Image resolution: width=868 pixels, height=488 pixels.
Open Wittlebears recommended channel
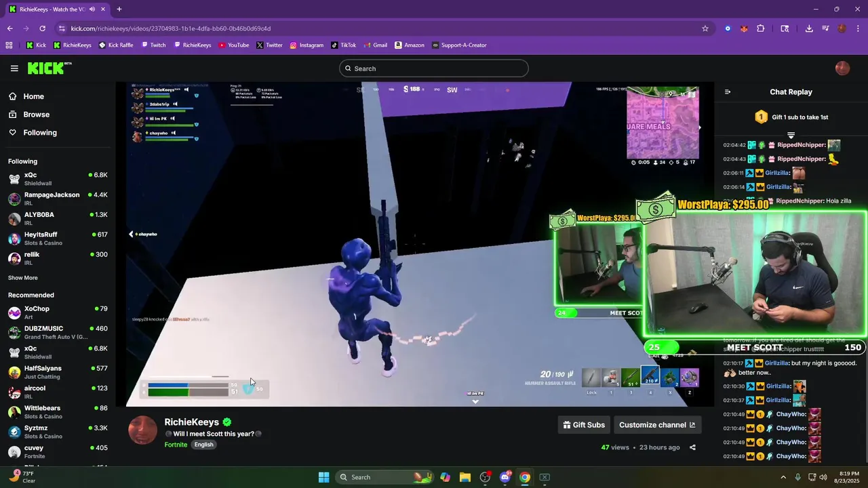pyautogui.click(x=58, y=412)
